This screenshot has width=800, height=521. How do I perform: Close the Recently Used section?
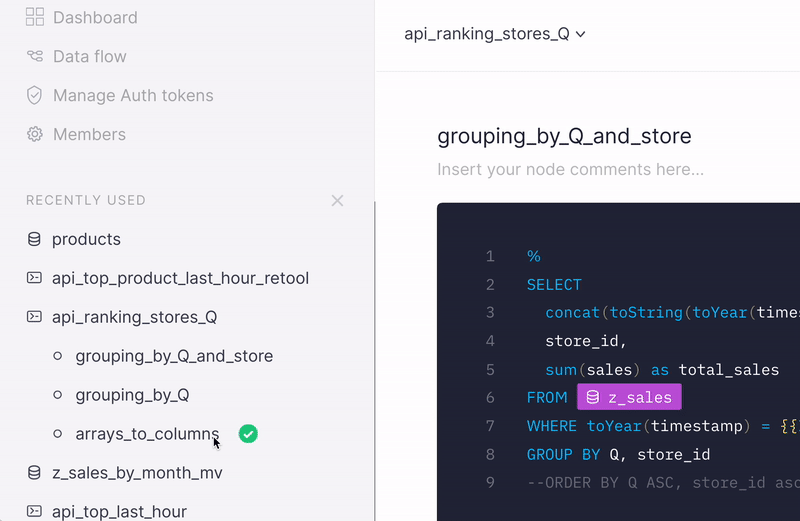pyautogui.click(x=337, y=200)
